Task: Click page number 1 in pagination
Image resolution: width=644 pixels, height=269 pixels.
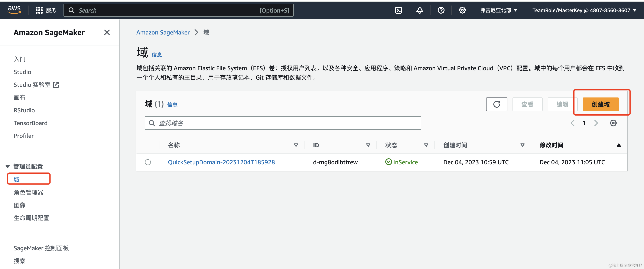Action: coord(584,123)
